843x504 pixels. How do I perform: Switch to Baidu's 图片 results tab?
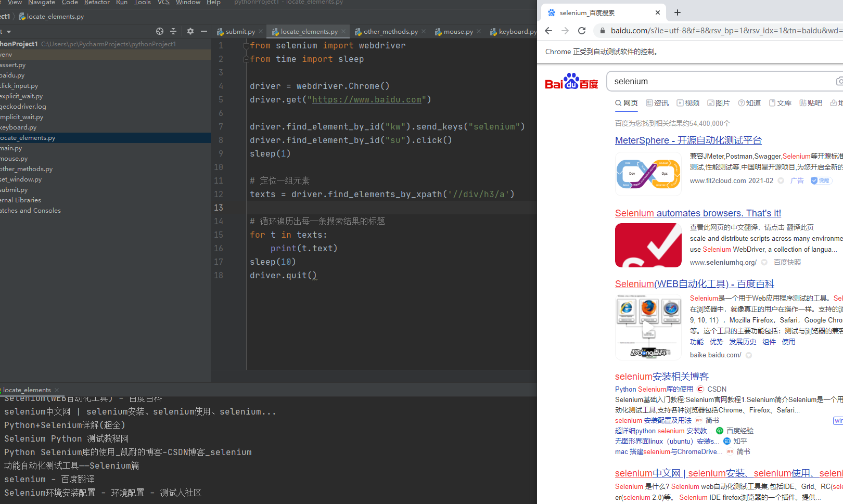pyautogui.click(x=722, y=103)
